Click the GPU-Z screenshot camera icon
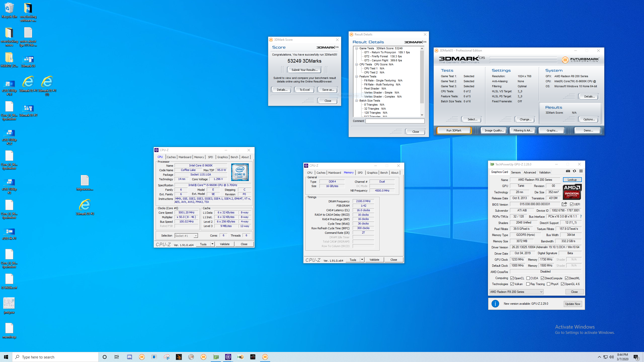644x362 pixels. click(568, 171)
